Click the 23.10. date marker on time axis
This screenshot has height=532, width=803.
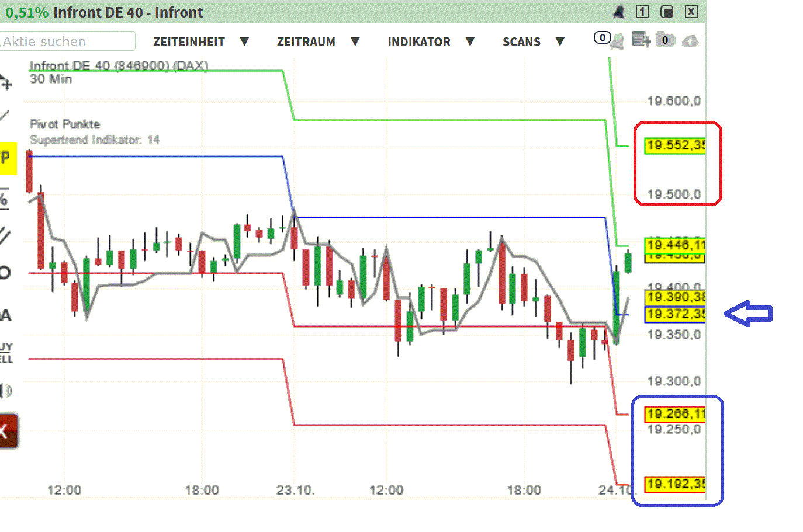295,490
